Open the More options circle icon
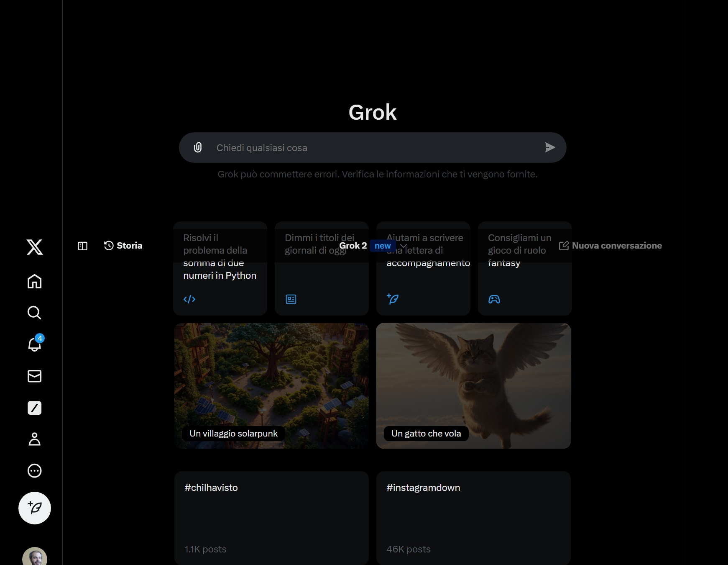 click(x=35, y=471)
